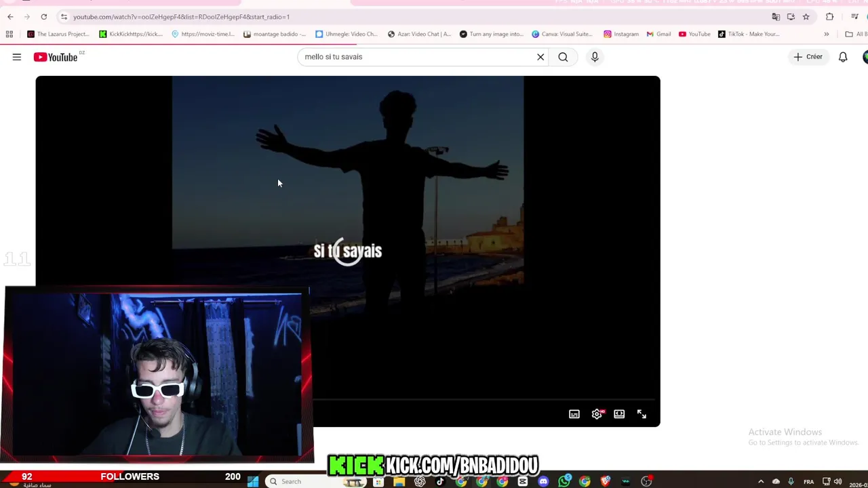The width and height of the screenshot is (868, 488).
Task: Reload the page
Action: 44,16
